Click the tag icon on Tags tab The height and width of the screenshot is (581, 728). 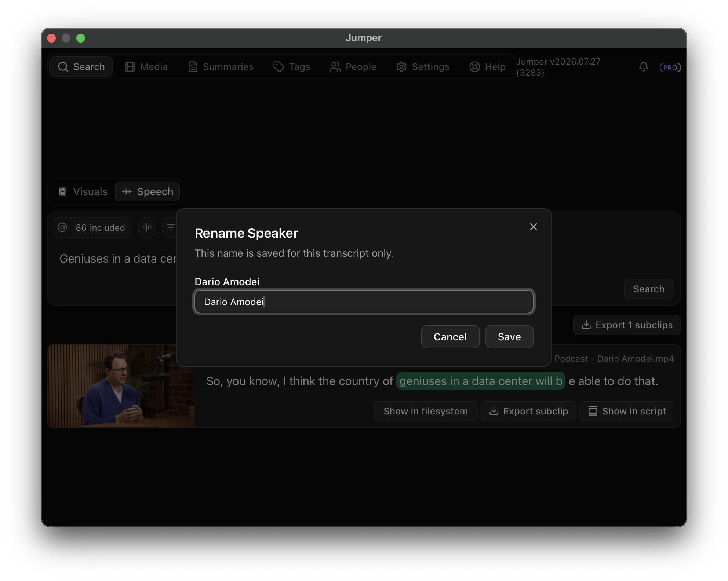point(279,67)
